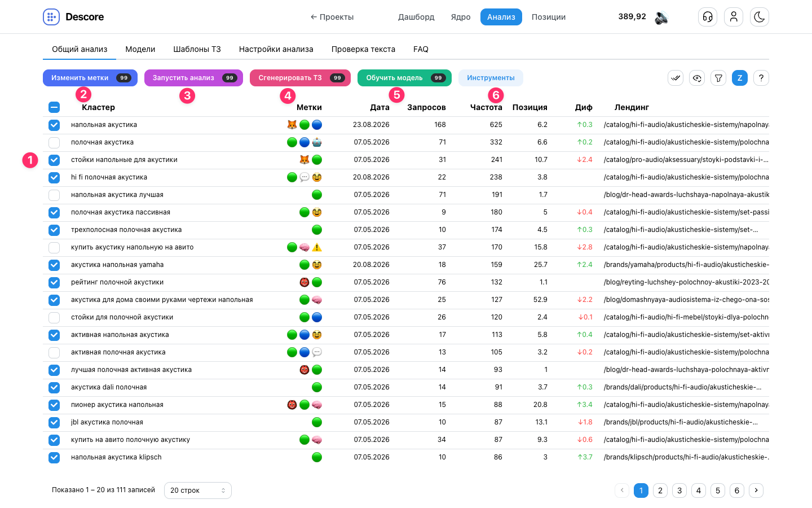This screenshot has height=508, width=812.
Task: Click the yellow warning label icon
Action: (x=317, y=247)
